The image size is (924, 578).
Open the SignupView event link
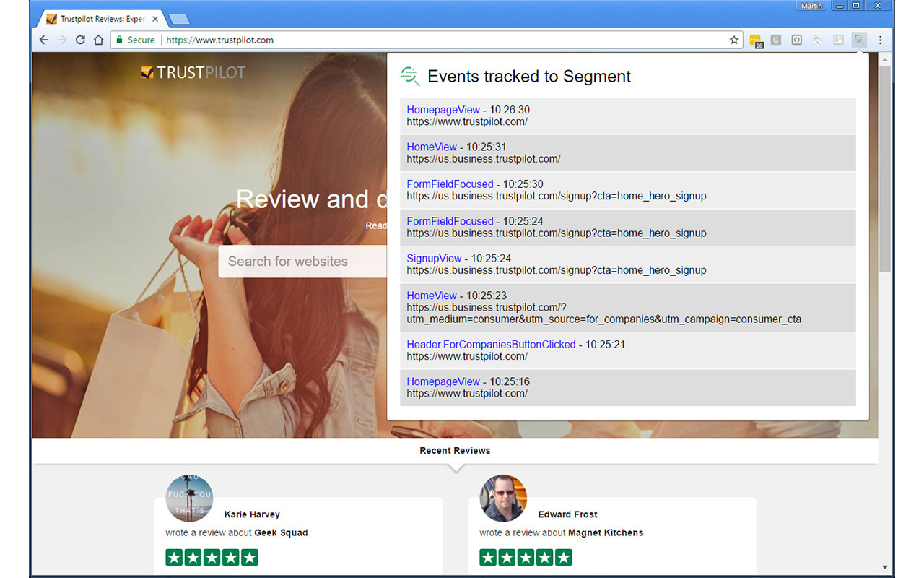tap(434, 258)
